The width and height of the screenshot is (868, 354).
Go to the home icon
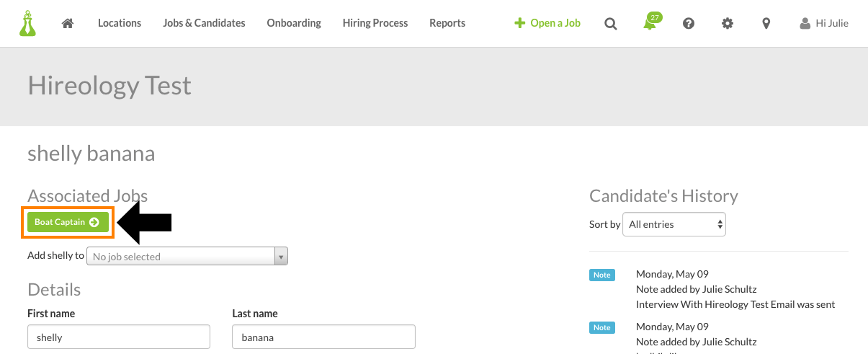68,23
